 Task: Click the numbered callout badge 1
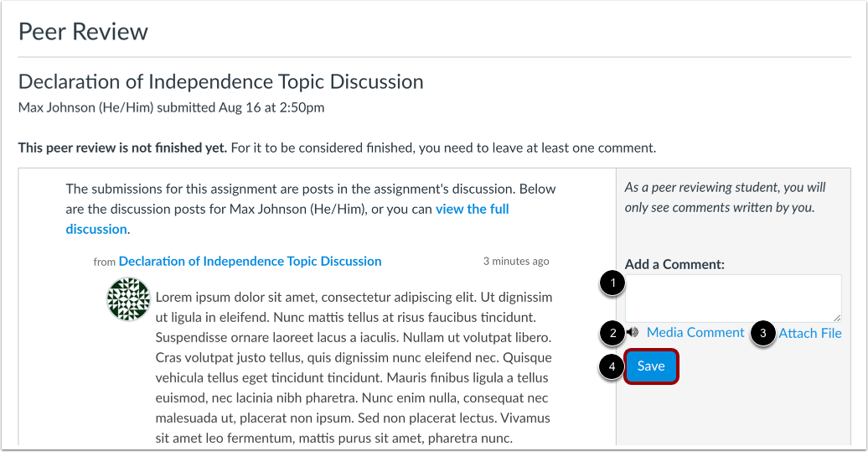coord(612,283)
